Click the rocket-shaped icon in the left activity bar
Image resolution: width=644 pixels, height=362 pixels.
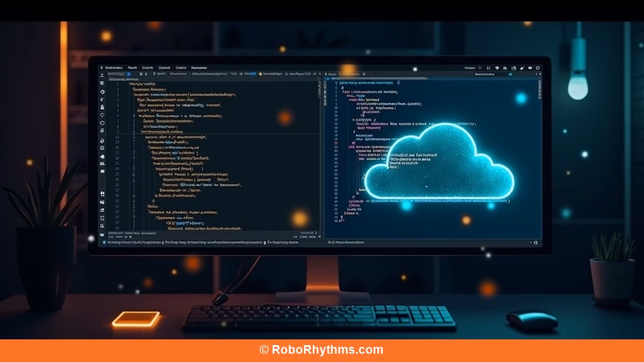click(x=102, y=107)
